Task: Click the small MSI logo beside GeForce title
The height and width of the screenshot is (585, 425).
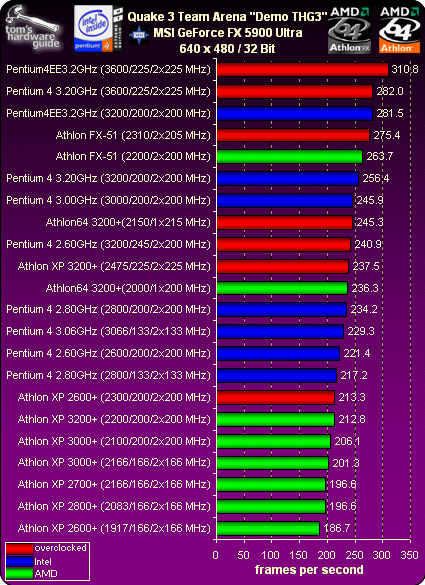Action: click(x=139, y=34)
